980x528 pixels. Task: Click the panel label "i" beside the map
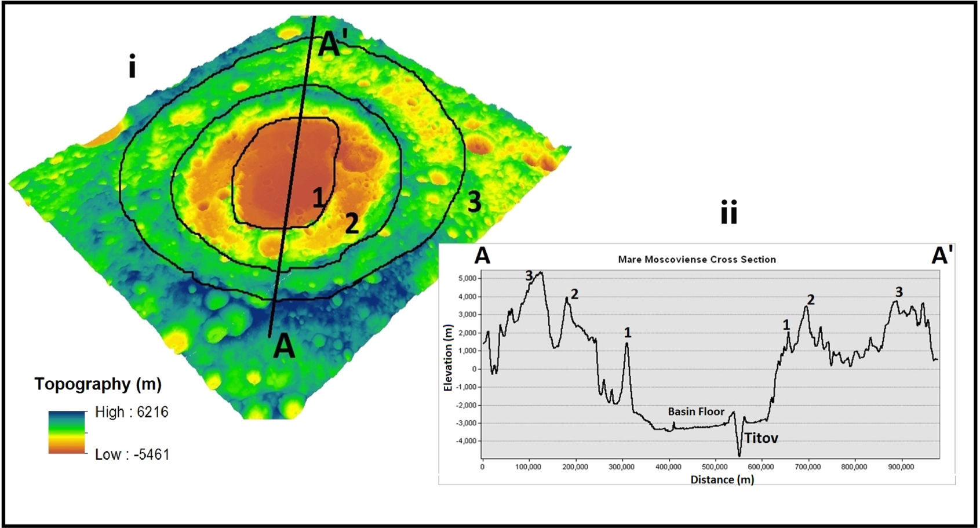[132, 67]
